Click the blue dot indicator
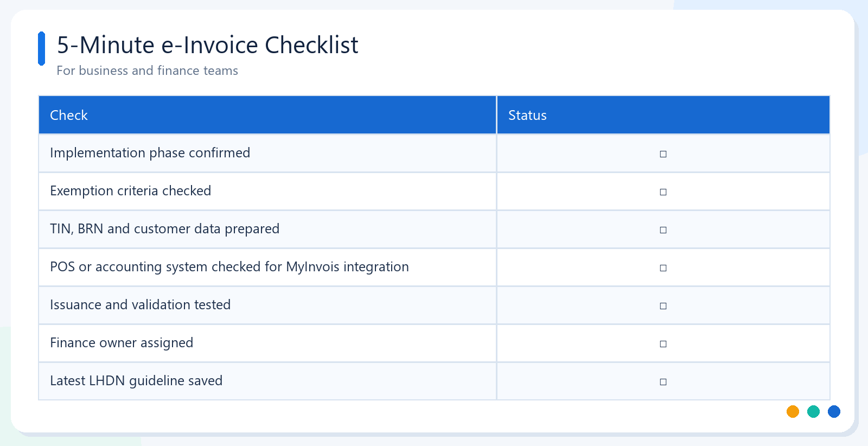Viewport: 868px width, 446px height. (x=834, y=412)
